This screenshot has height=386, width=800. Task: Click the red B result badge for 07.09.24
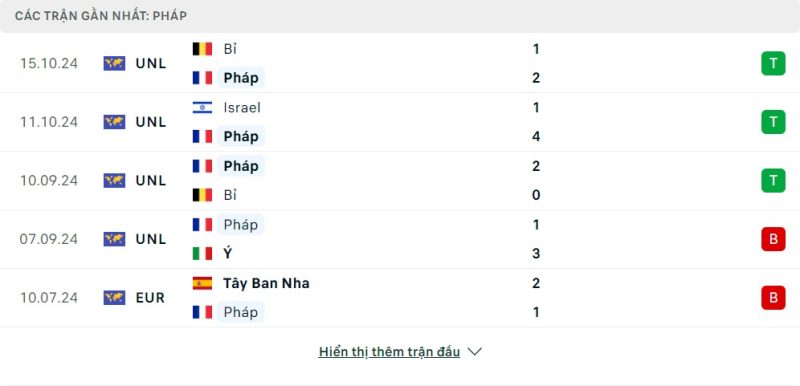coord(773,239)
